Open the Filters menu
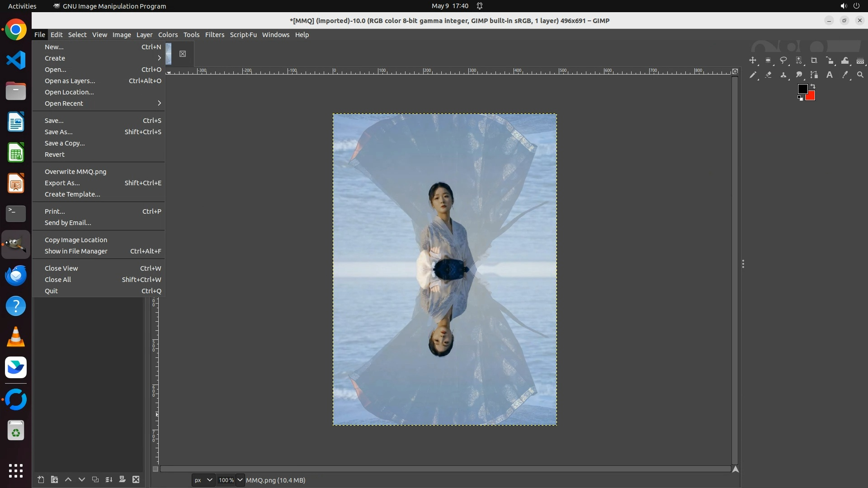Image resolution: width=868 pixels, height=488 pixels. [214, 35]
